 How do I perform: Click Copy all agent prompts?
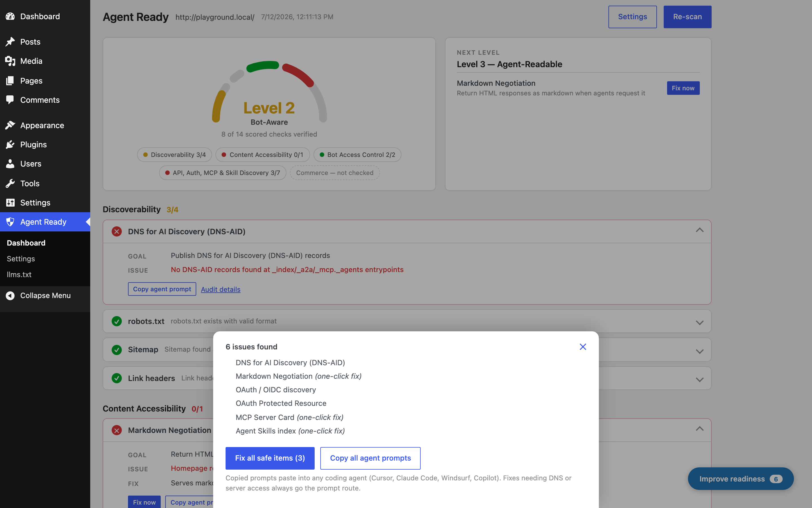click(370, 458)
